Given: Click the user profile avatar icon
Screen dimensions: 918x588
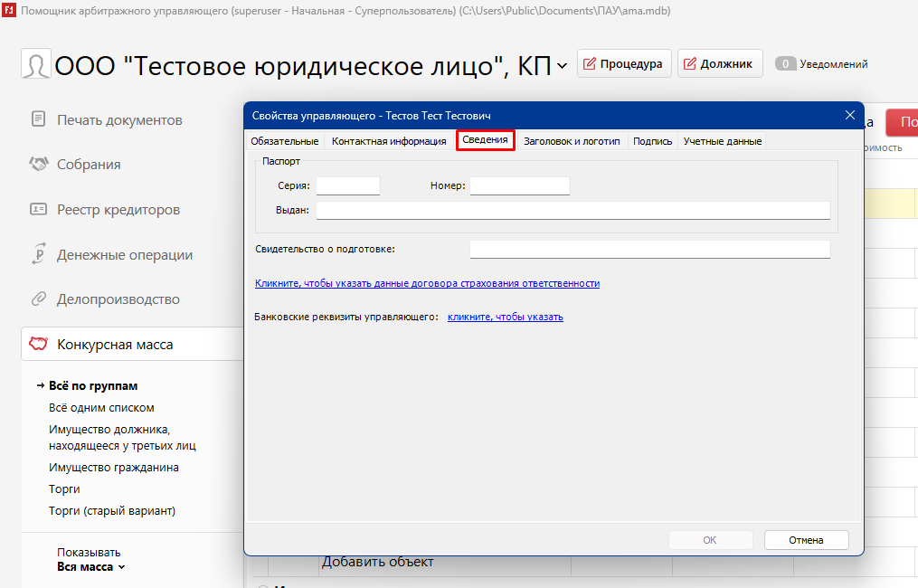Looking at the screenshot, I should (36, 65).
